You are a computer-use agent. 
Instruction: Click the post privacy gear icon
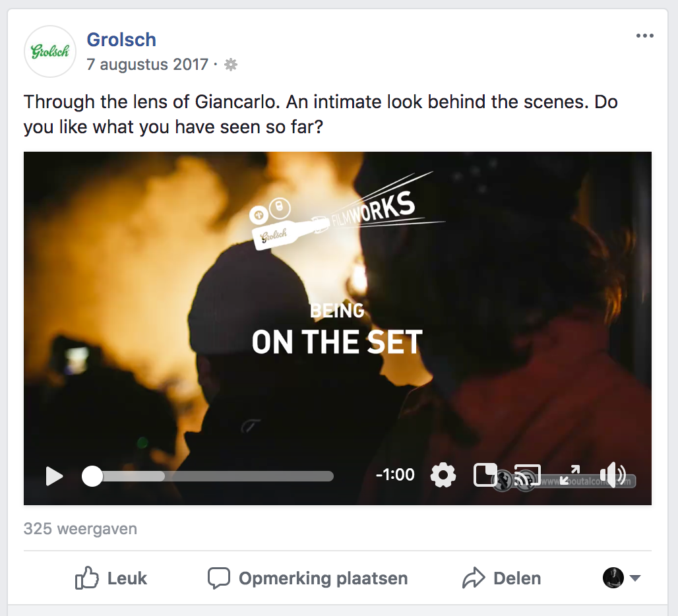coord(230,65)
